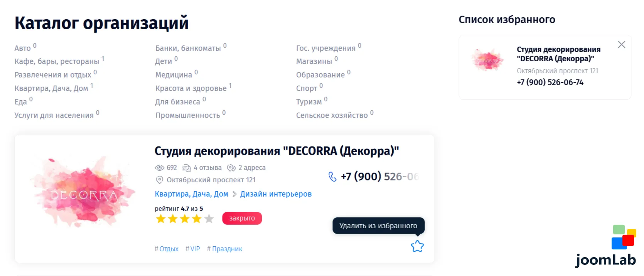Click the red "закрыто" status badge

242,218
